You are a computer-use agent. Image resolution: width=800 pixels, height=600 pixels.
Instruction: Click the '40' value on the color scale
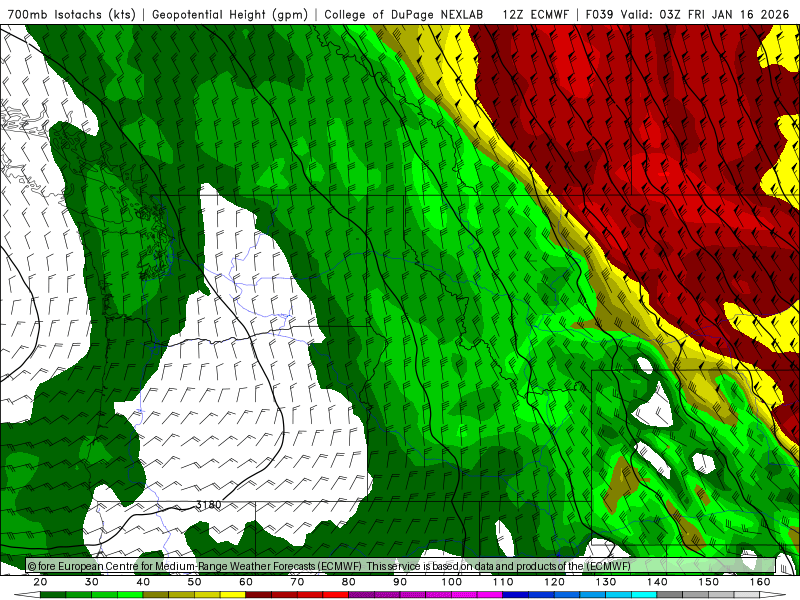(x=143, y=582)
